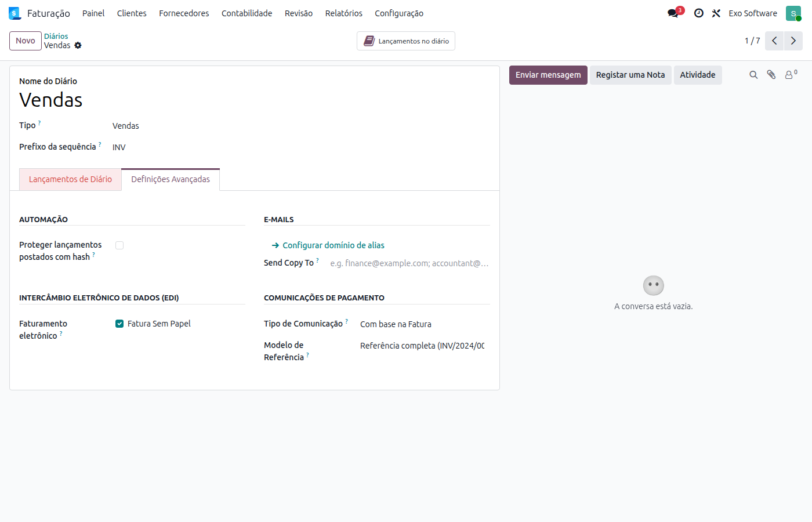The width and height of the screenshot is (812, 522).
Task: Open the gear actions menu next to Vendas
Action: coord(78,45)
